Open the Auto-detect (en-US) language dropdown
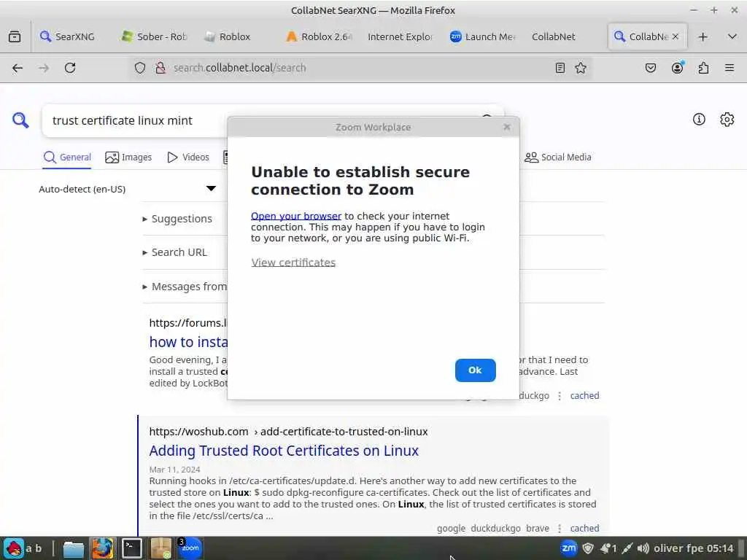Image resolution: width=747 pixels, height=560 pixels. pos(127,189)
